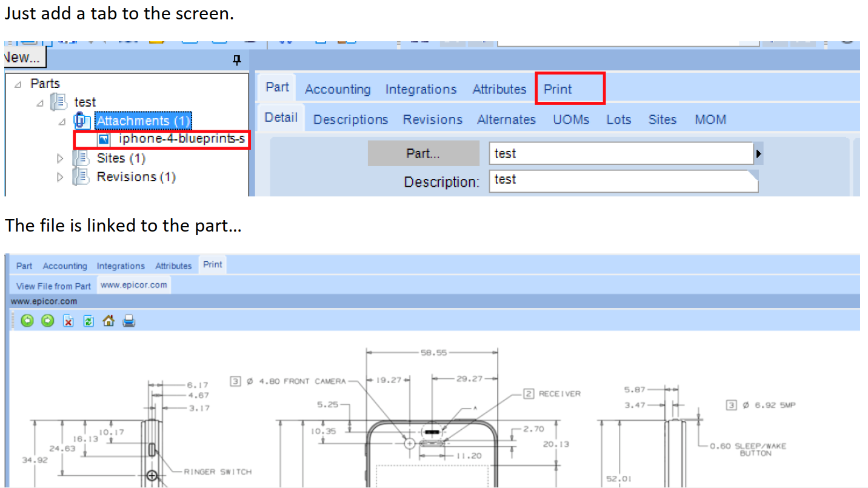Collapse the Parts root node
This screenshot has width=868, height=488.
coord(18,84)
